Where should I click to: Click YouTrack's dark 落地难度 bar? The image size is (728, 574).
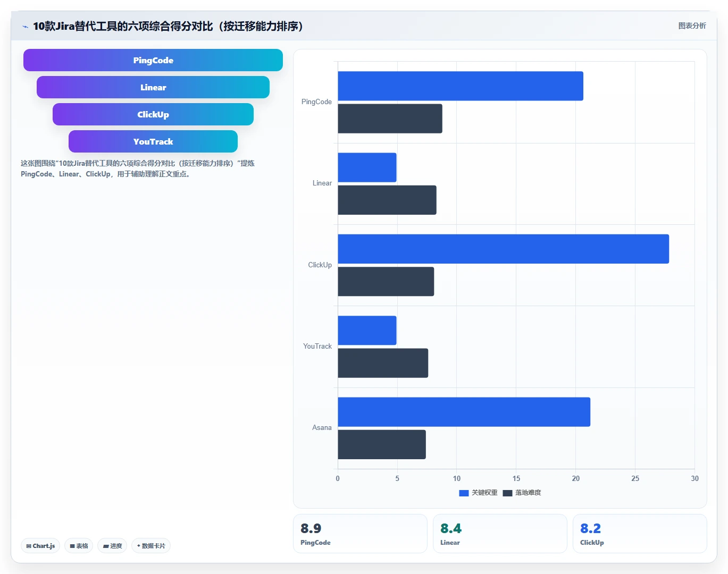383,363
